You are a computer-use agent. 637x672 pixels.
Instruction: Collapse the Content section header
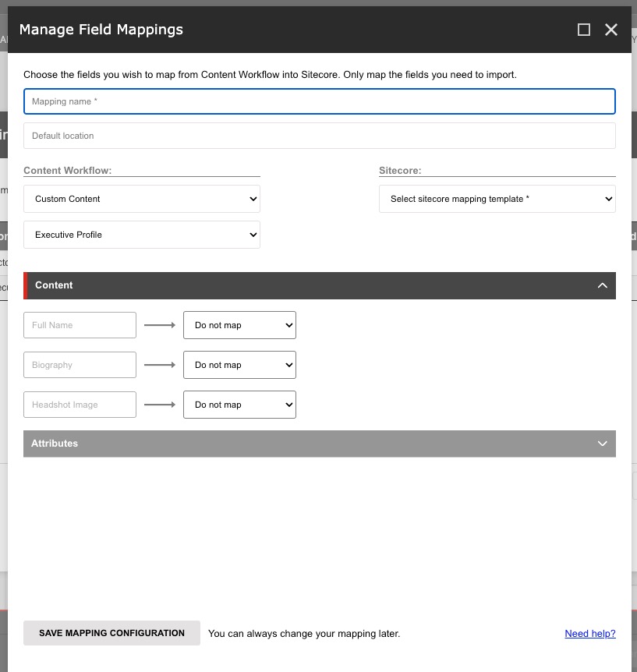point(320,285)
